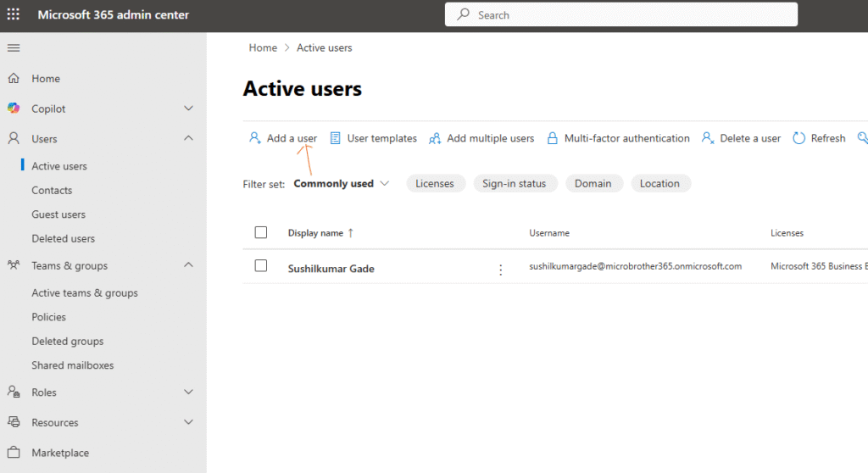The image size is (868, 473).
Task: Collapse the navigation hamburger menu
Action: [14, 47]
